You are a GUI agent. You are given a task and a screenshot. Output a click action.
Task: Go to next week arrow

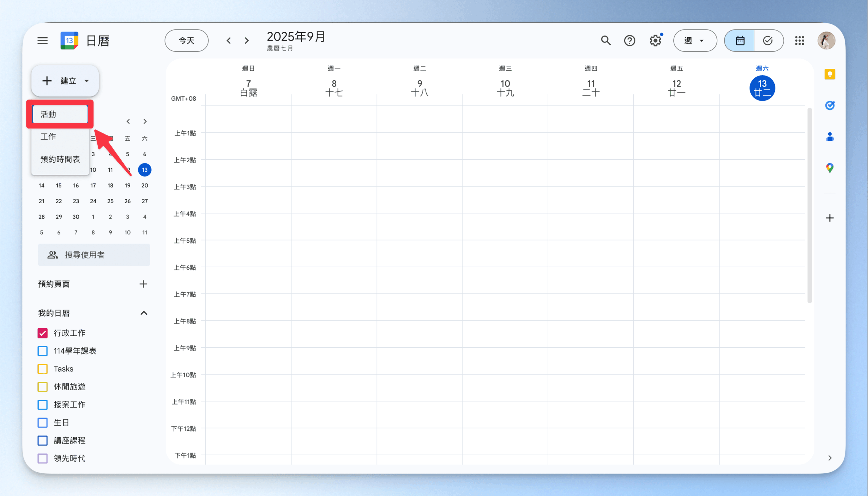(x=246, y=41)
